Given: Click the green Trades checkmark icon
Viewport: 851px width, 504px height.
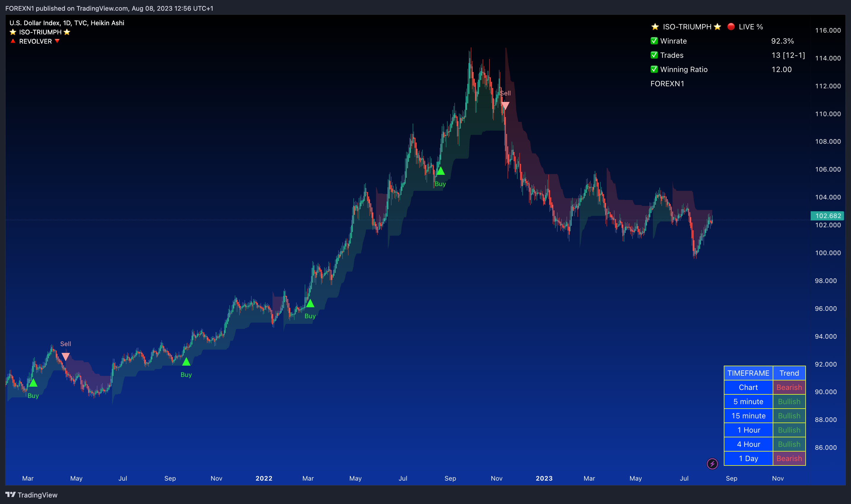Looking at the screenshot, I should click(654, 55).
